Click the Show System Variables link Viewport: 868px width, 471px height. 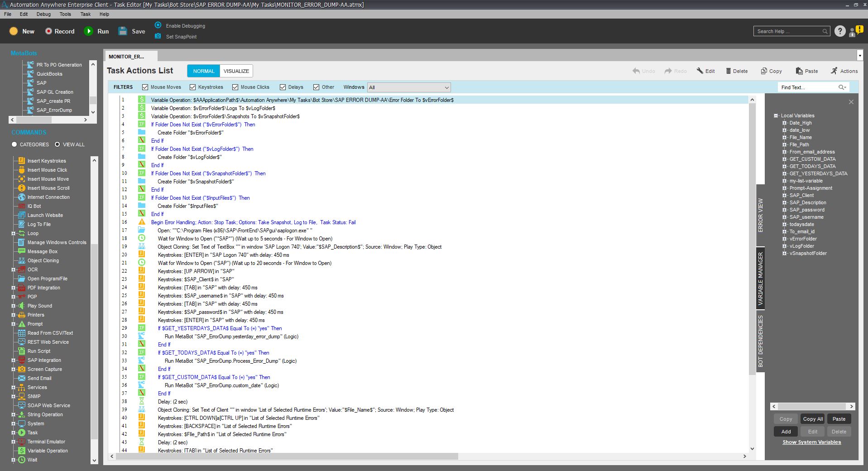coord(811,442)
